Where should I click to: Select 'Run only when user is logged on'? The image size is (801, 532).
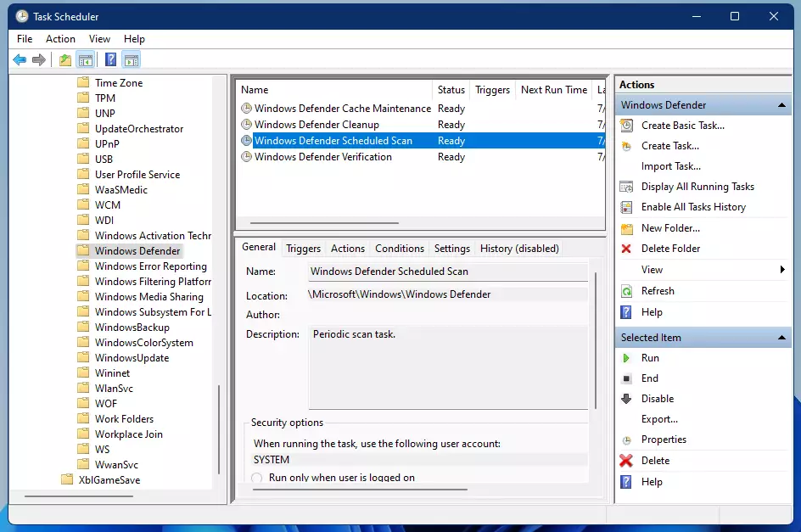click(257, 478)
